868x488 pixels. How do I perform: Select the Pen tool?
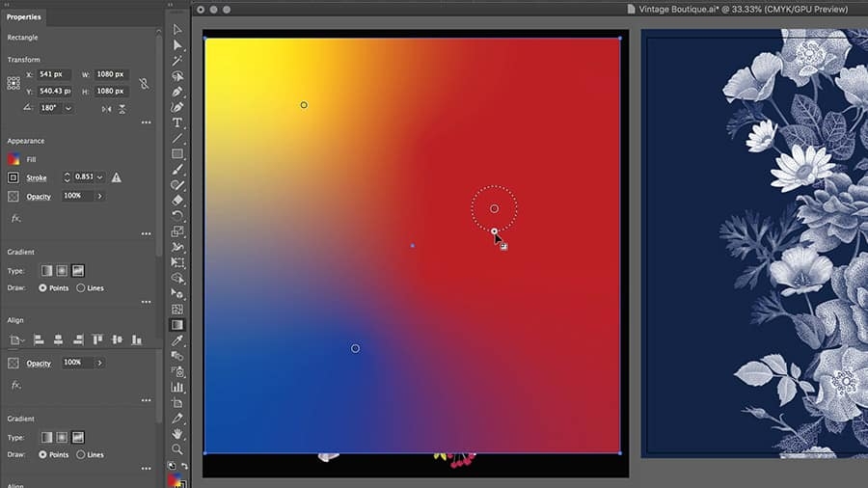pos(177,92)
